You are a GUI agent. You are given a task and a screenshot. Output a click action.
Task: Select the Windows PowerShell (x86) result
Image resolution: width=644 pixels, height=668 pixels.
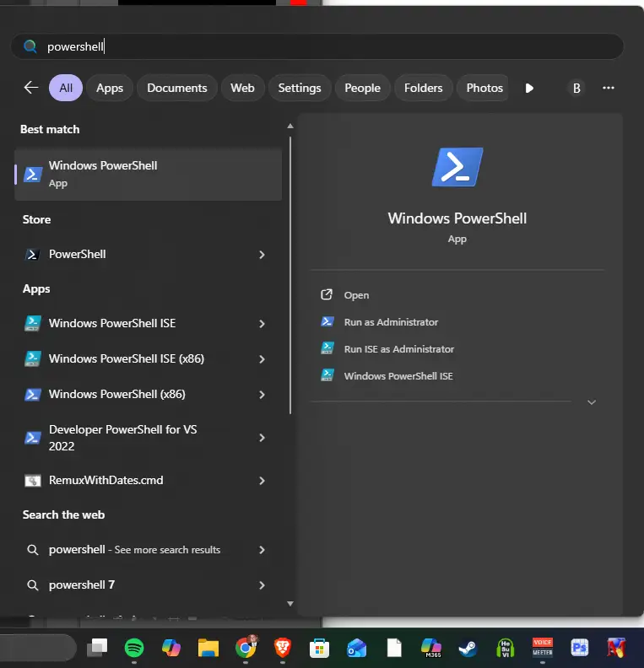(x=149, y=394)
